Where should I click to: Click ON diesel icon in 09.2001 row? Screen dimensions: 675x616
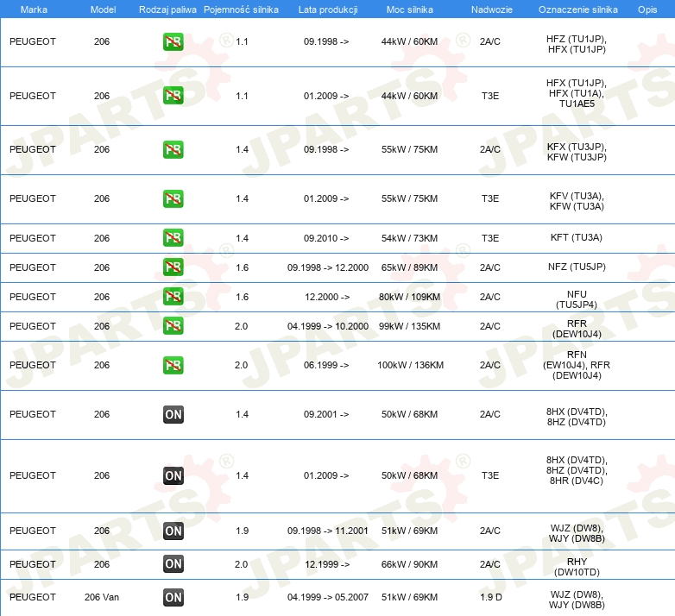pos(173,414)
